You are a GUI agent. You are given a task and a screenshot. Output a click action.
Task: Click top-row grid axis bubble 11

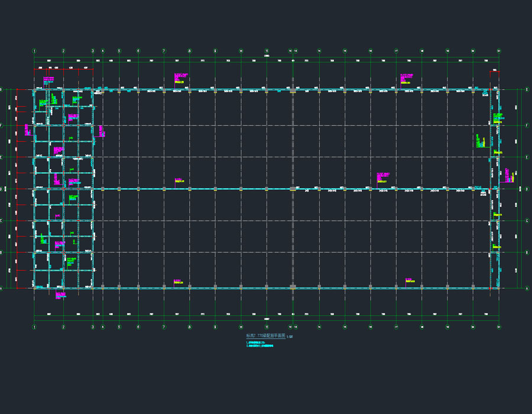tap(267, 51)
